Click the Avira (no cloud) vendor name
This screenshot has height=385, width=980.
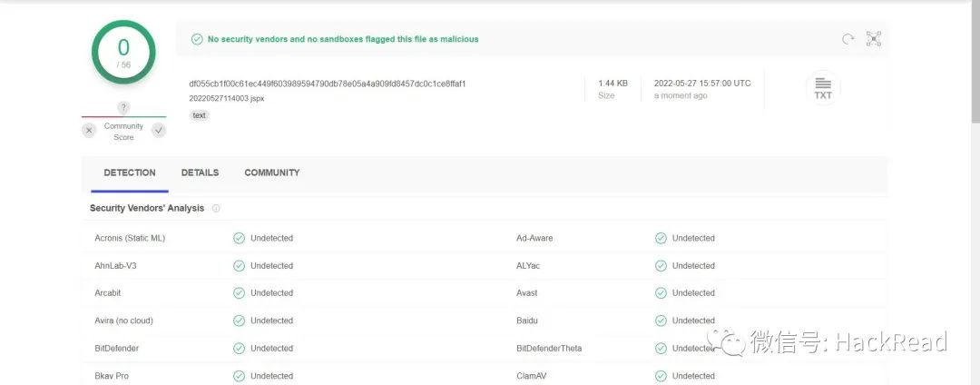tap(123, 321)
